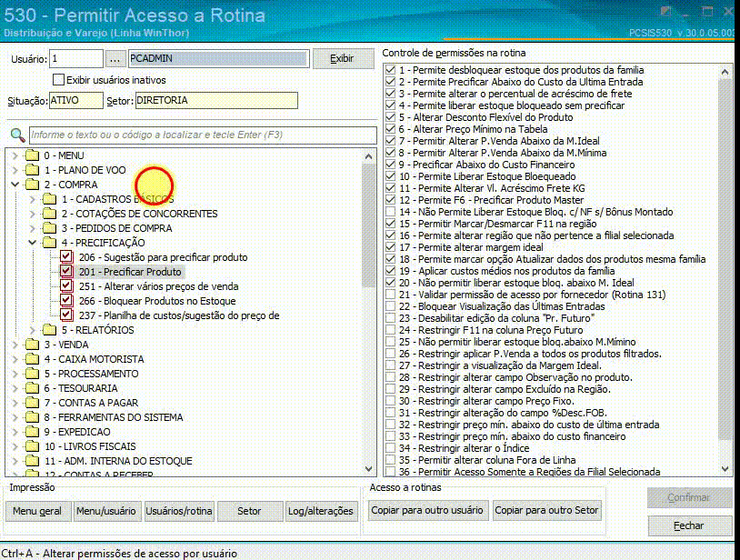Screen dimensions: 740x560
Task: Click the magnifier search icon
Action: pos(17,135)
